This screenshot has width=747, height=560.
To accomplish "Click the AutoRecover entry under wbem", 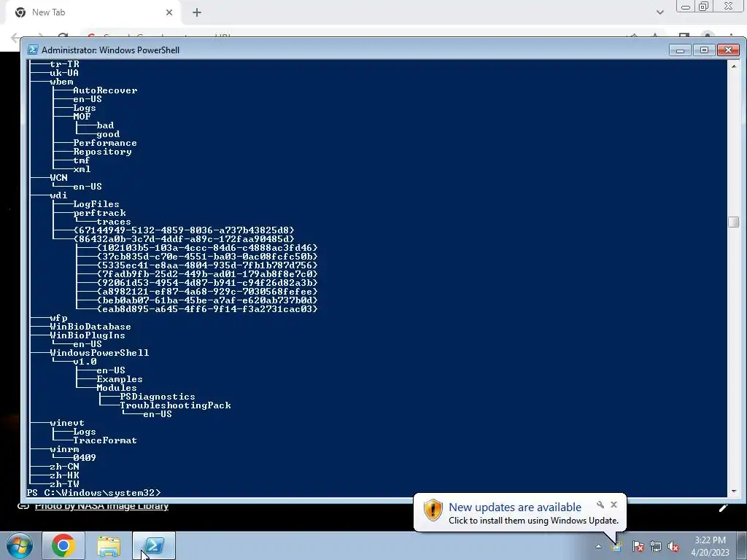I will pyautogui.click(x=105, y=90).
